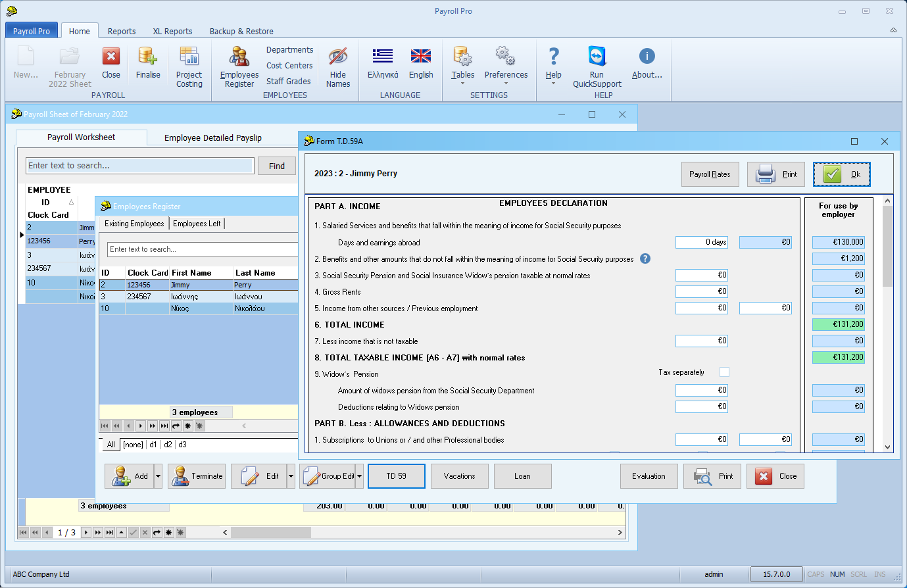Click the Gross Rents amount field
Image resolution: width=907 pixels, height=588 pixels.
click(x=702, y=291)
